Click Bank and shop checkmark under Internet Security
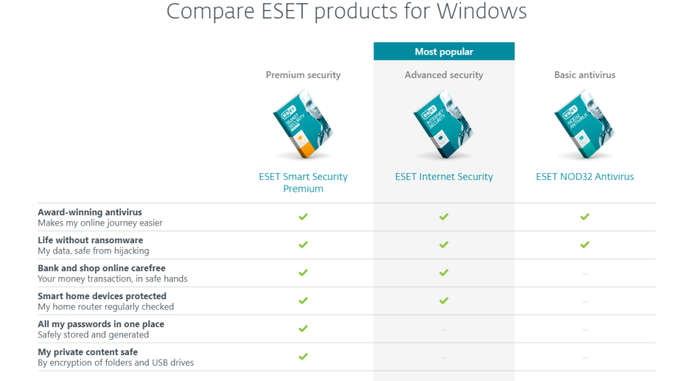This screenshot has height=381, width=700. [x=444, y=272]
